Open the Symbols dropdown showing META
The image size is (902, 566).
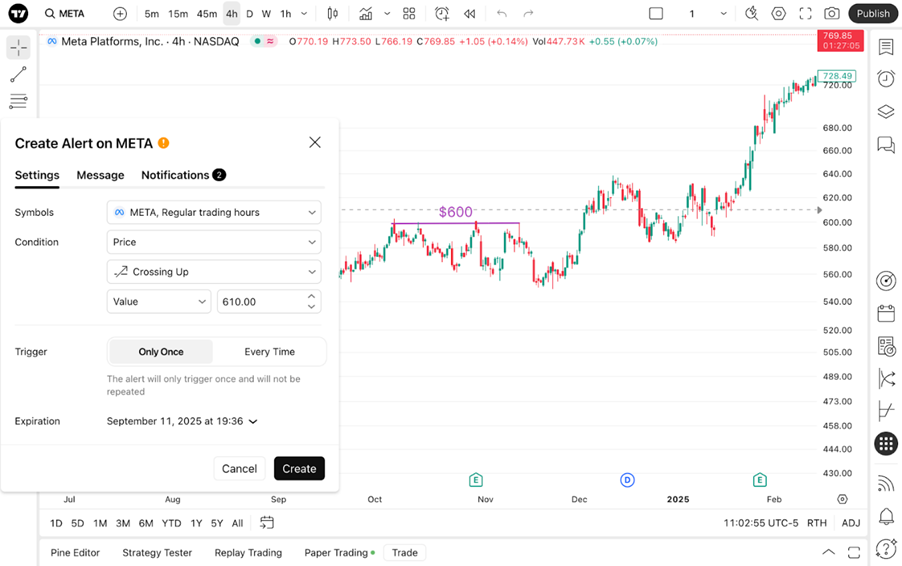point(214,212)
